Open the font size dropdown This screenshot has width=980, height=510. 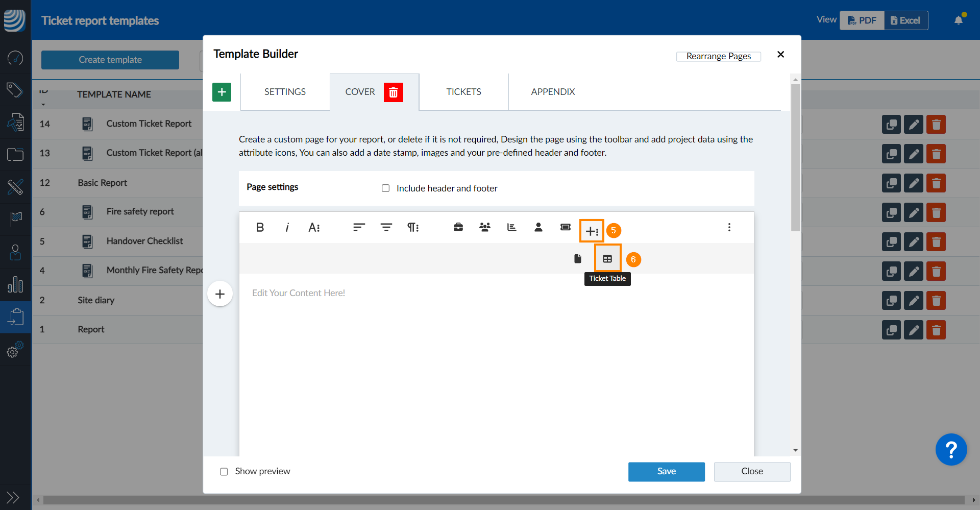pyautogui.click(x=314, y=228)
